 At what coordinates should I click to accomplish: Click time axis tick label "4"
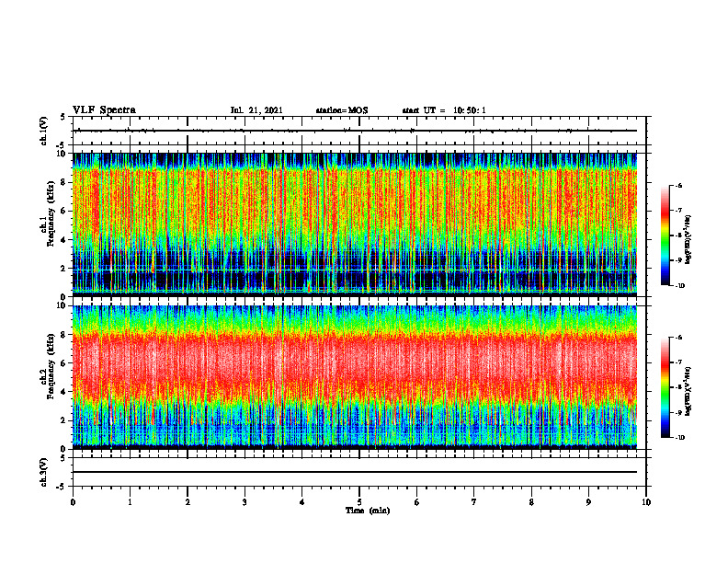point(302,502)
